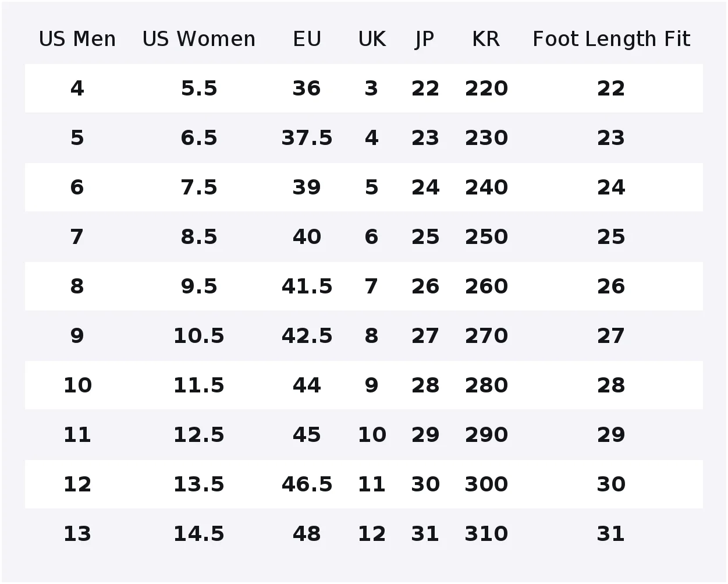Viewport: 728px width, 584px height.
Task: Click the US Men column header
Action: 77,39
